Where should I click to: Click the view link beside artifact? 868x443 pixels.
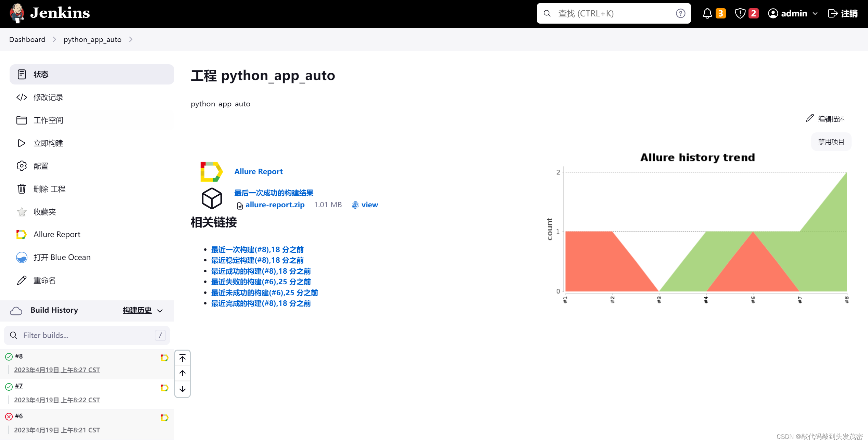(370, 205)
